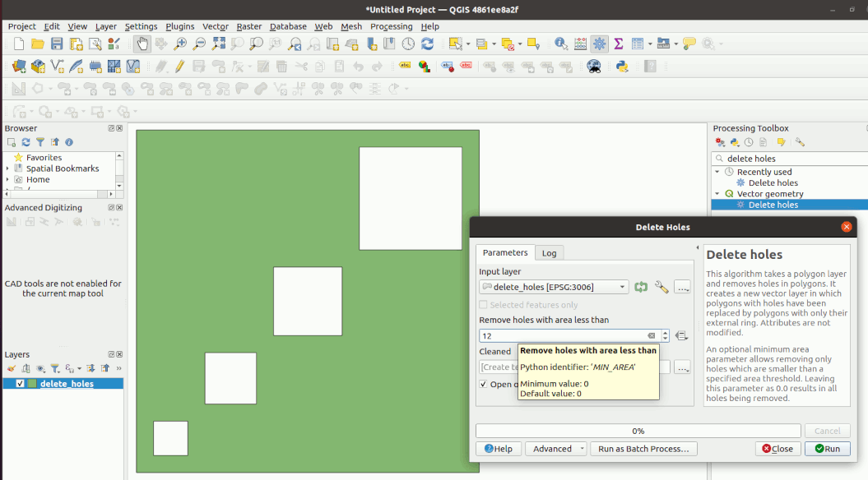Open Processing Toolbox options wrench icon
The width and height of the screenshot is (868, 480).
pyautogui.click(x=800, y=142)
